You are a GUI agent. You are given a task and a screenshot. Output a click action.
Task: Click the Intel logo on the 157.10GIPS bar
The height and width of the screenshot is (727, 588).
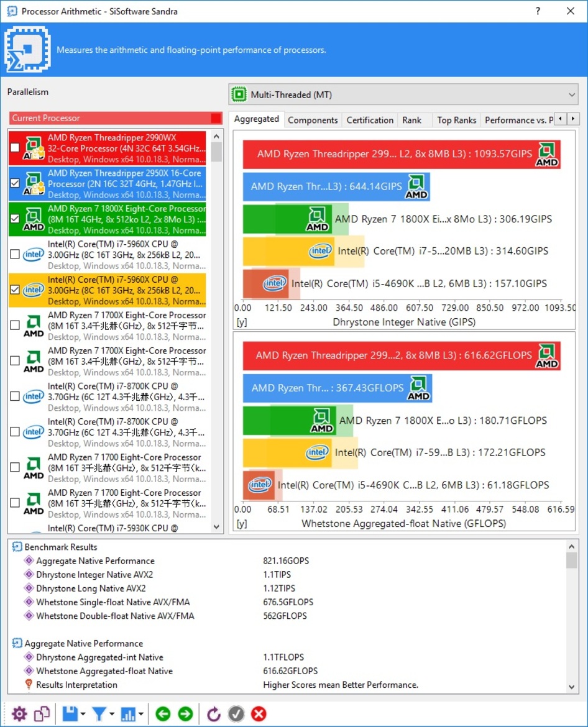tap(275, 283)
